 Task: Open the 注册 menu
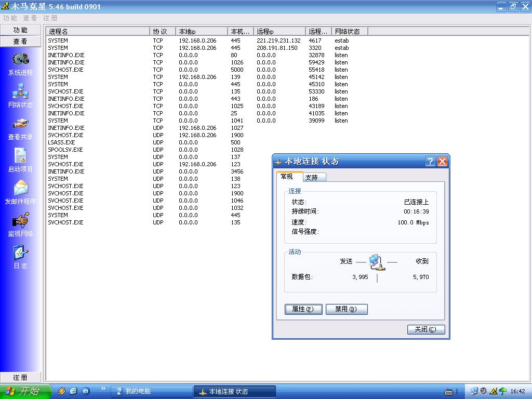point(50,18)
